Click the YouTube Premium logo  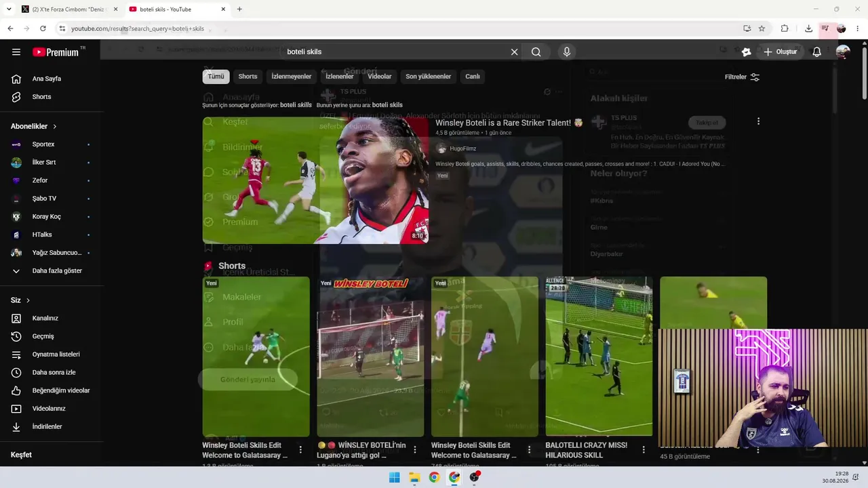click(x=56, y=52)
